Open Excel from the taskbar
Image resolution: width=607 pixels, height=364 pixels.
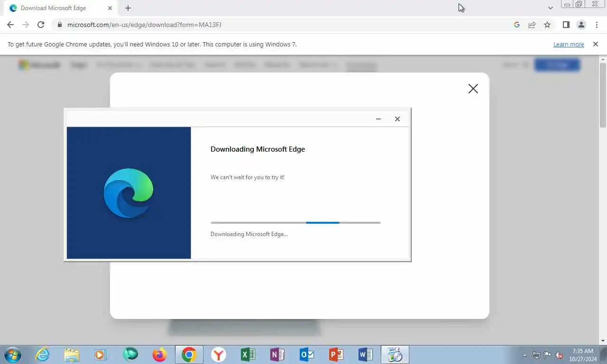(248, 355)
